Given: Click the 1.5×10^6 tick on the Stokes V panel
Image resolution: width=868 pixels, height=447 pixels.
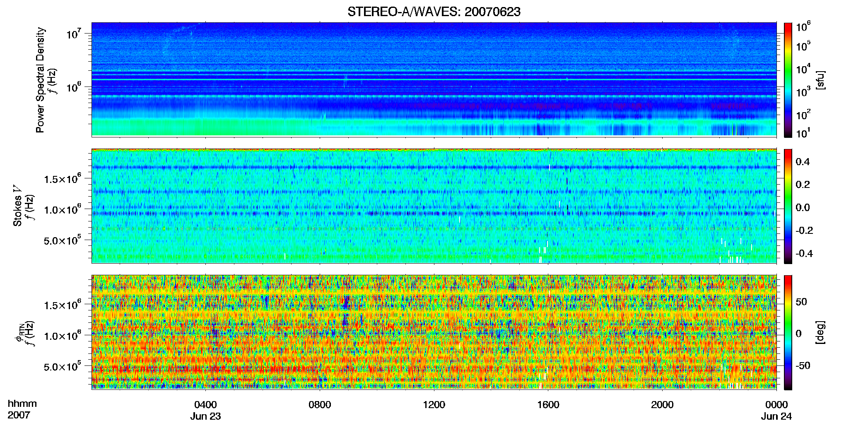Looking at the screenshot, I should (63, 179).
